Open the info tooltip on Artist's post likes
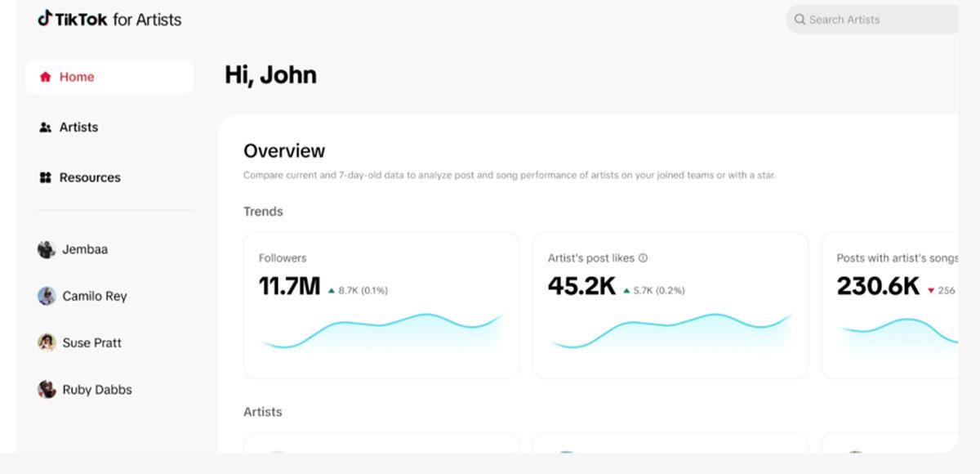The height and width of the screenshot is (474, 980). (x=643, y=257)
